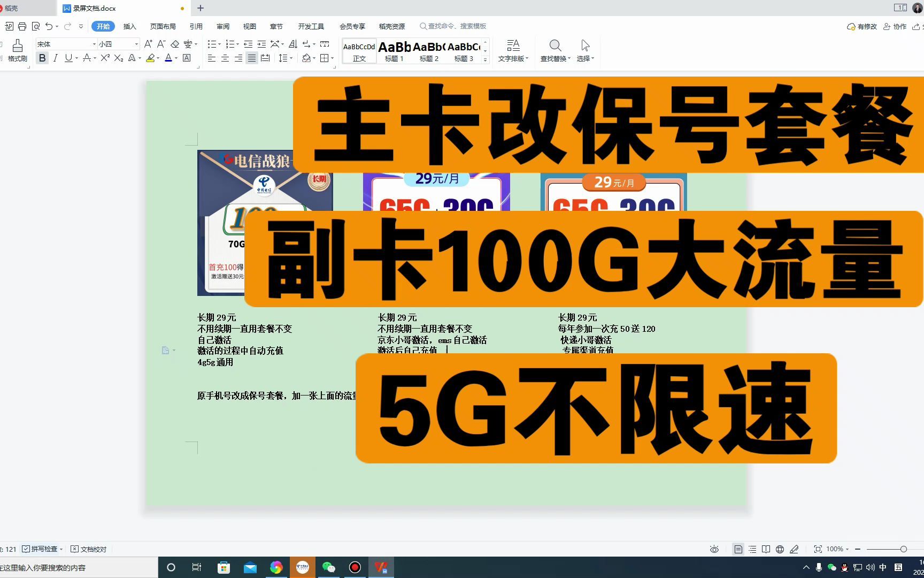This screenshot has height=578, width=924.
Task: Click the text highlight color button
Action: tap(150, 58)
